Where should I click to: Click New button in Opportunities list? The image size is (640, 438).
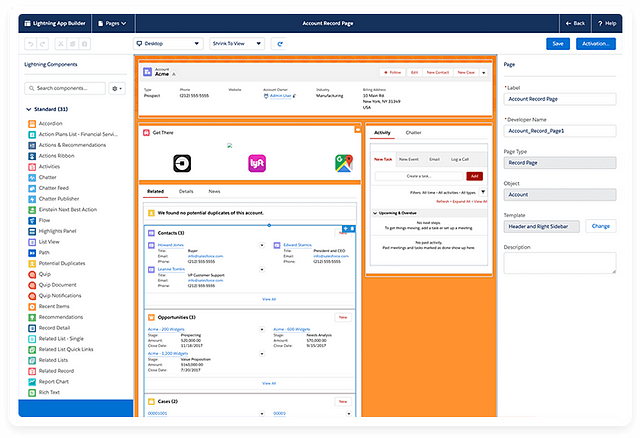tap(343, 317)
